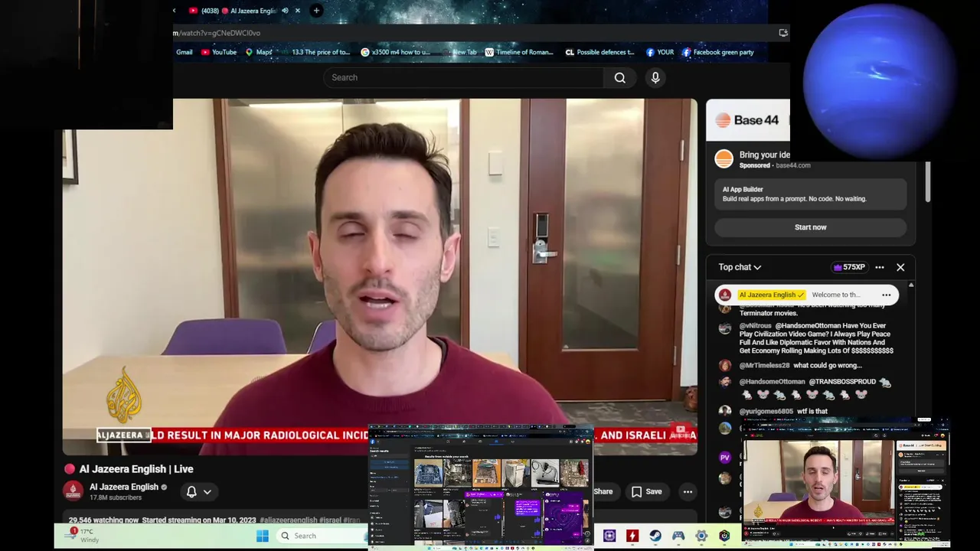This screenshot has height=551, width=980.
Task: Click the #israel hashtag in description
Action: click(330, 520)
